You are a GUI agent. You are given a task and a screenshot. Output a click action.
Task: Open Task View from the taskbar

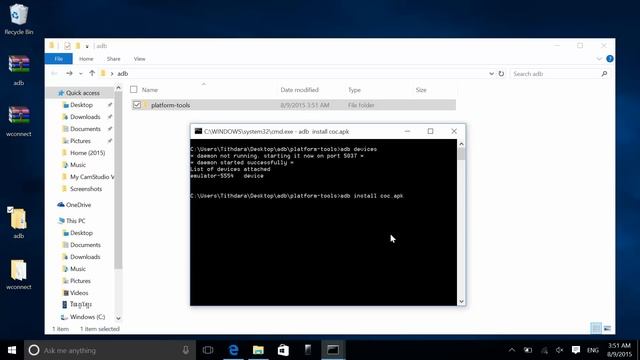tap(208, 350)
